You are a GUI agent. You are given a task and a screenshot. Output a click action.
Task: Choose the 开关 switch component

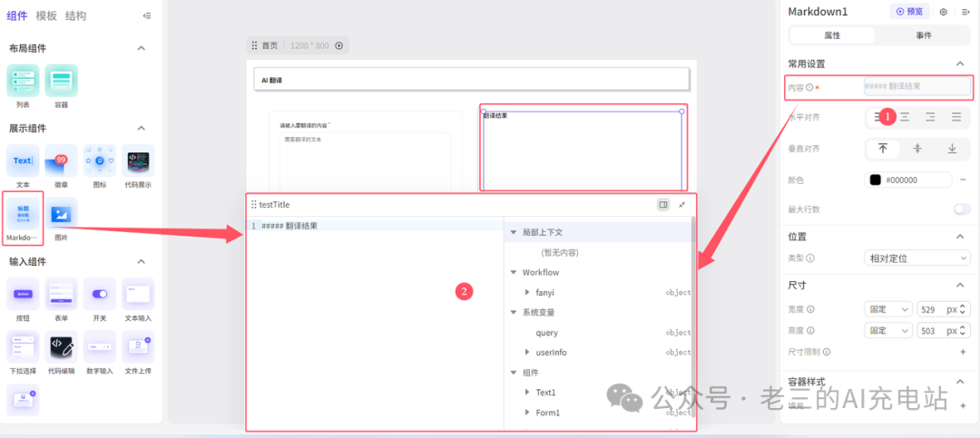tap(100, 294)
